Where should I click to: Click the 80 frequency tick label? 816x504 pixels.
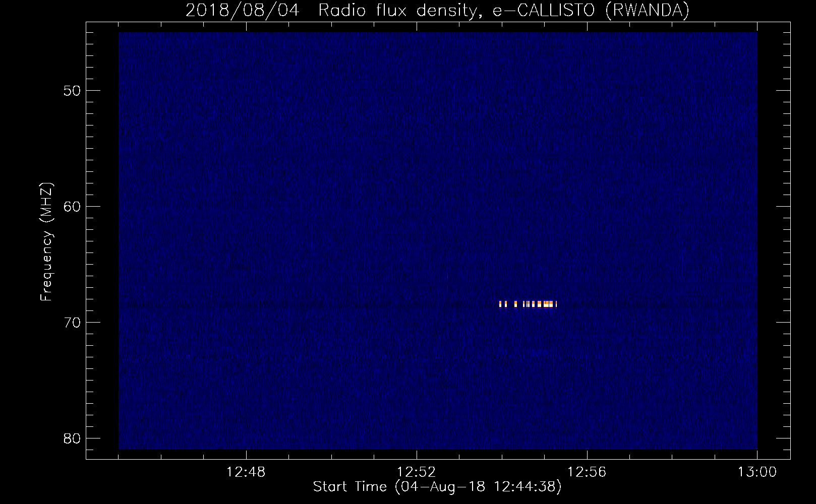pyautogui.click(x=72, y=438)
